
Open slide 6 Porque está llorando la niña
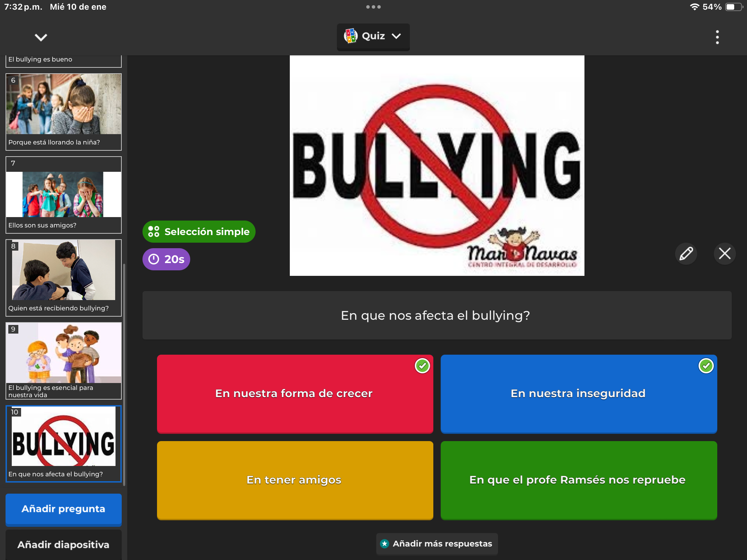point(64,112)
